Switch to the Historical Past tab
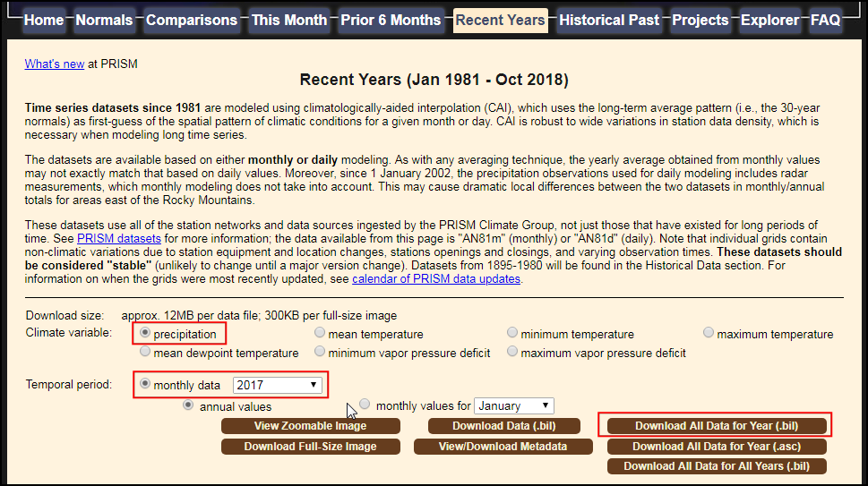This screenshot has height=486, width=868. (x=609, y=20)
